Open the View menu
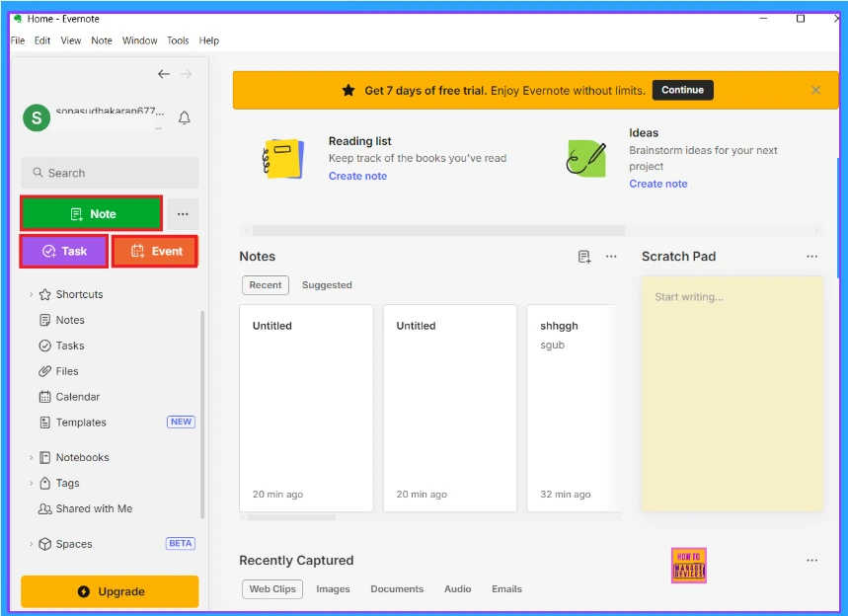This screenshot has width=848, height=616. 71,40
